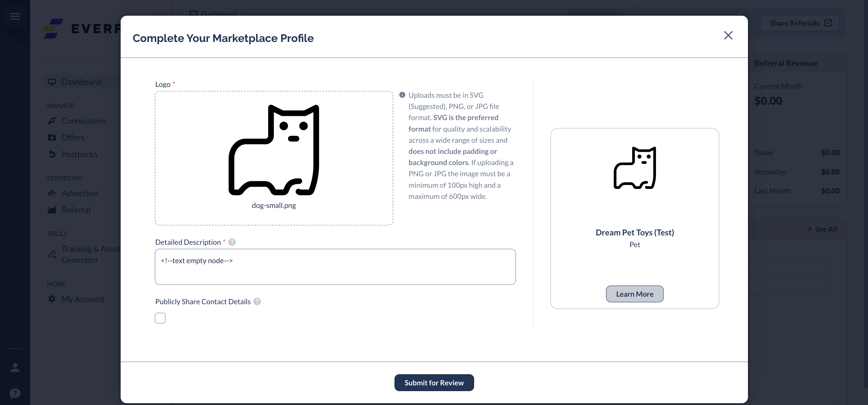Open Connections in the sidebar
Screen dimensions: 868x405
84,121
